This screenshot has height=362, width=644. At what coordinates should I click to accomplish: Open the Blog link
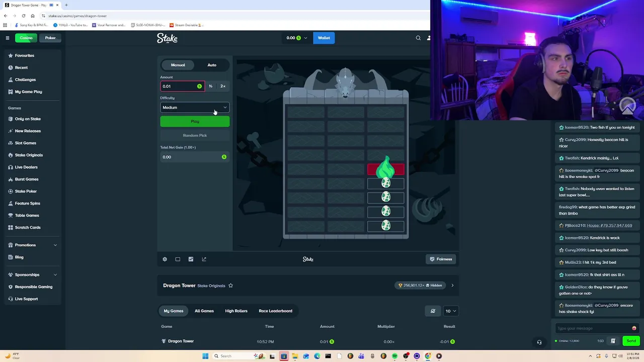point(19,257)
